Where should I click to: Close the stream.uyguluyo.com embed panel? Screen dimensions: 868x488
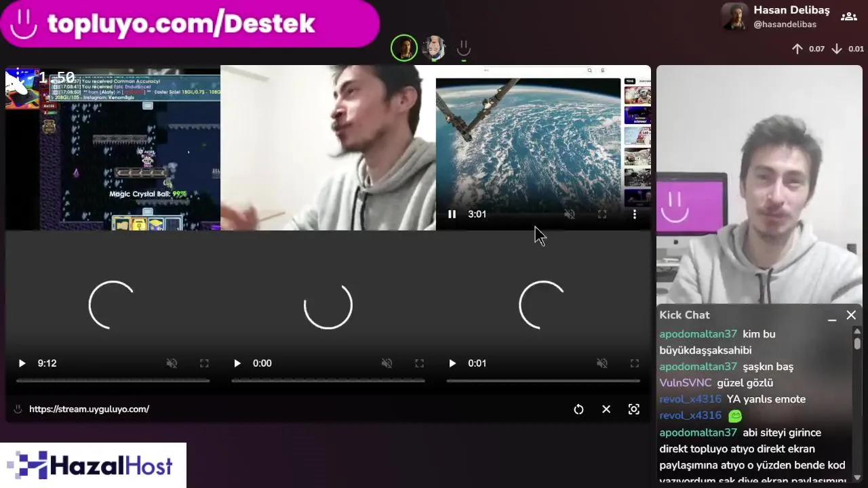(x=606, y=409)
